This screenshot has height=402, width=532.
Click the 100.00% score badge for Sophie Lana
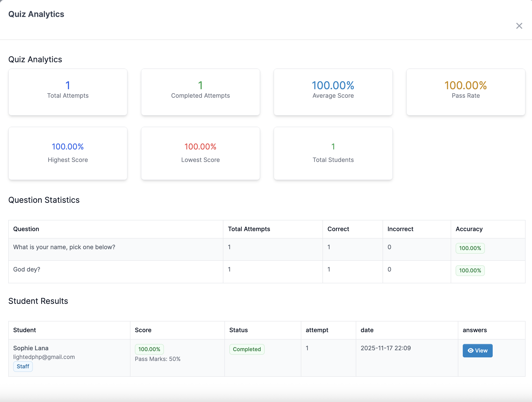pos(149,349)
